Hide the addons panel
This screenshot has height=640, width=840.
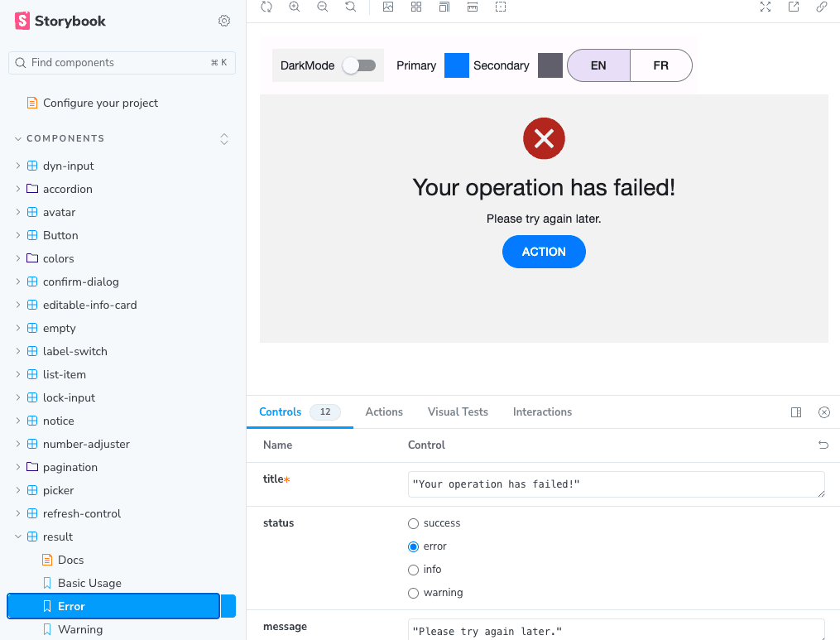tap(824, 412)
